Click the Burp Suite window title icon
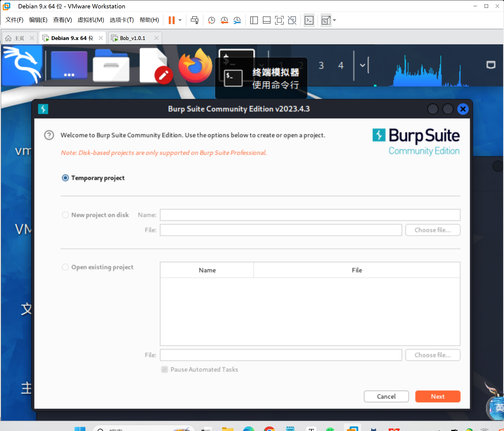This screenshot has width=504, height=431. (43, 109)
